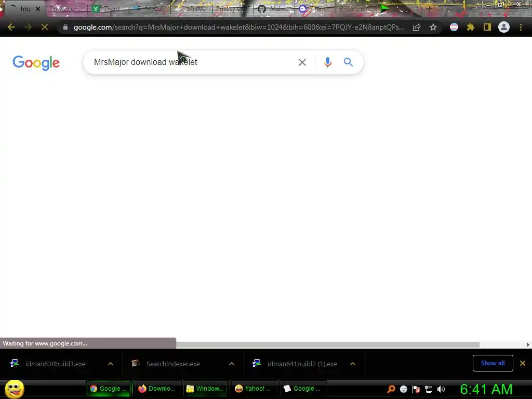
Task: Go back to the previous page
Action: click(x=11, y=27)
